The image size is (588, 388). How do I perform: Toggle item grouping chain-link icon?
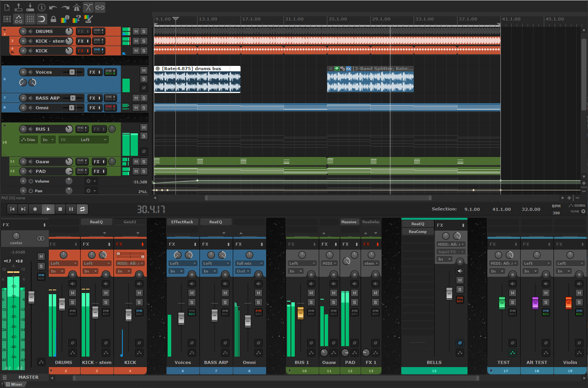[x=100, y=7]
